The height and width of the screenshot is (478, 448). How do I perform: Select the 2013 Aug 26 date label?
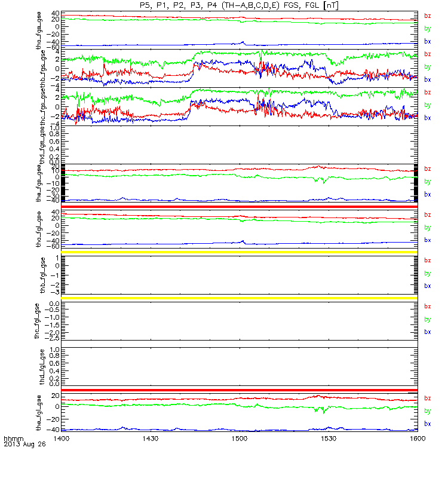[24, 444]
